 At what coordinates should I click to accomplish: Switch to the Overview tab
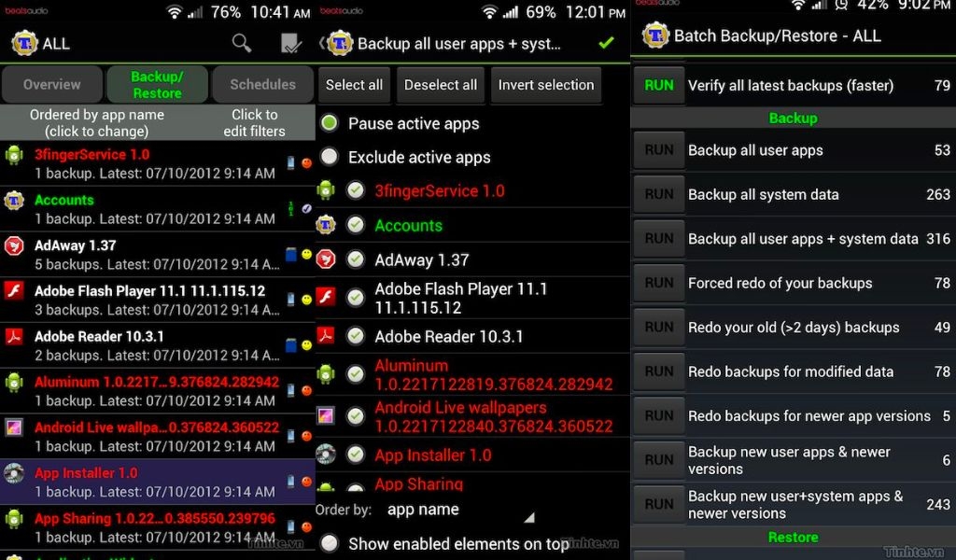(x=52, y=85)
